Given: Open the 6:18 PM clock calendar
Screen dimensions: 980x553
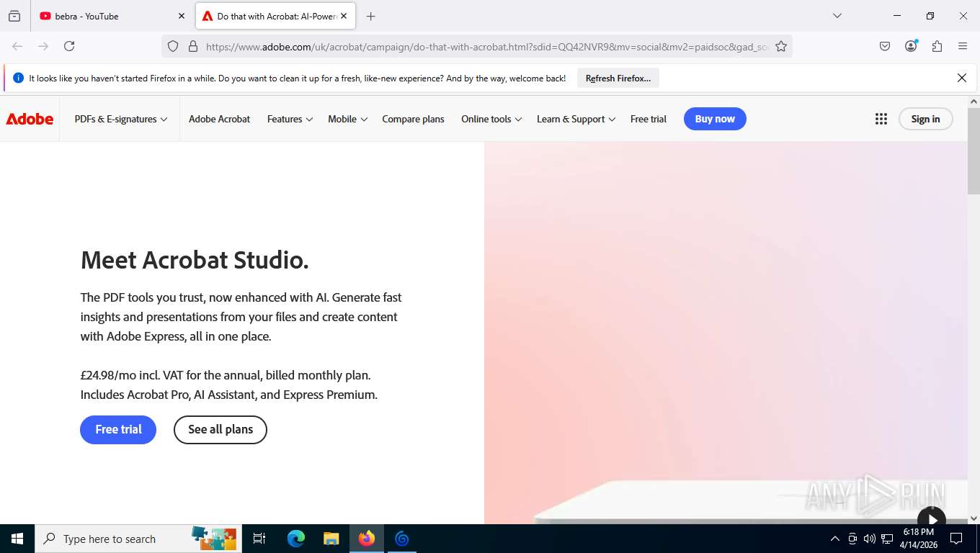Looking at the screenshot, I should [918, 539].
